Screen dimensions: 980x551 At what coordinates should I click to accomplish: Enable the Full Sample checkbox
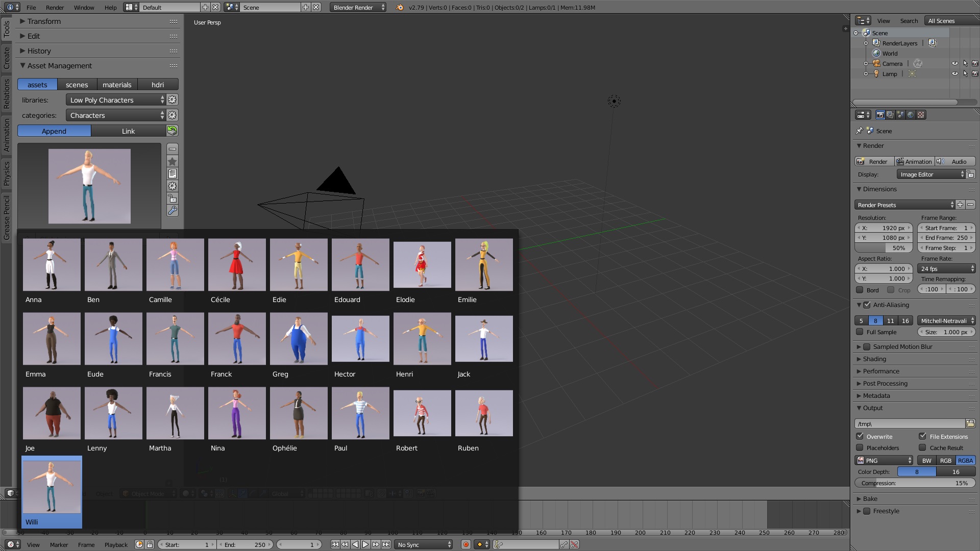[860, 332]
